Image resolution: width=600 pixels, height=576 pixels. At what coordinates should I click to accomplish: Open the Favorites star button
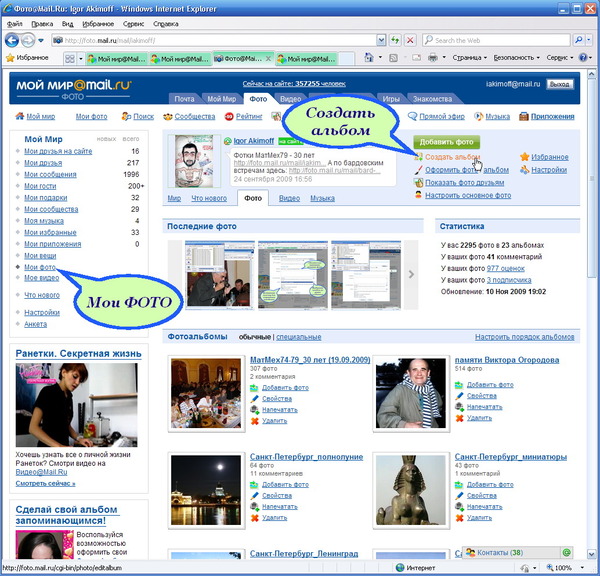(x=27, y=58)
